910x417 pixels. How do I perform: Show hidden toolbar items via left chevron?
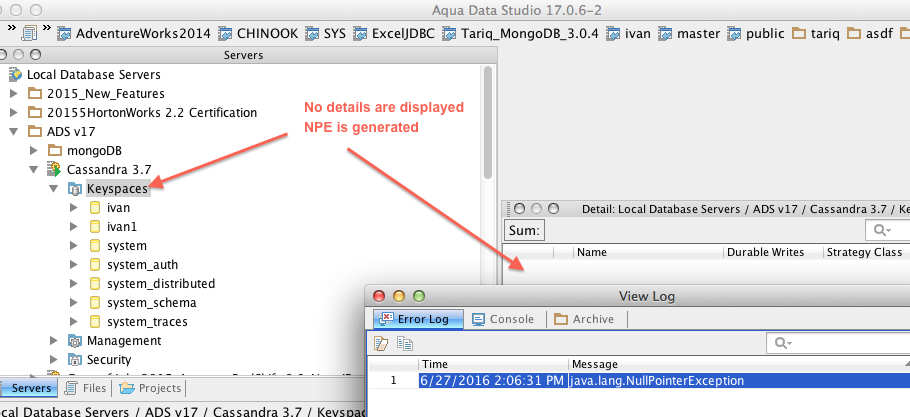[11, 26]
